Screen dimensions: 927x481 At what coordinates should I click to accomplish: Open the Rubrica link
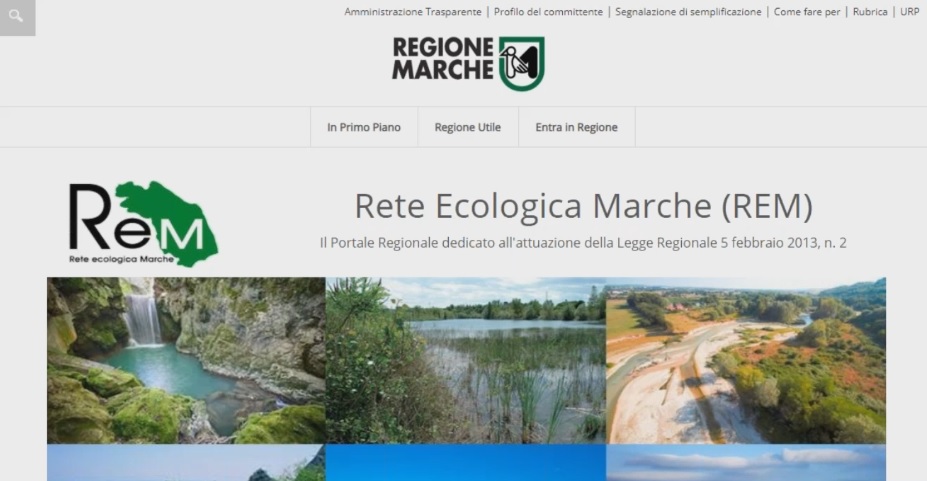pos(870,12)
